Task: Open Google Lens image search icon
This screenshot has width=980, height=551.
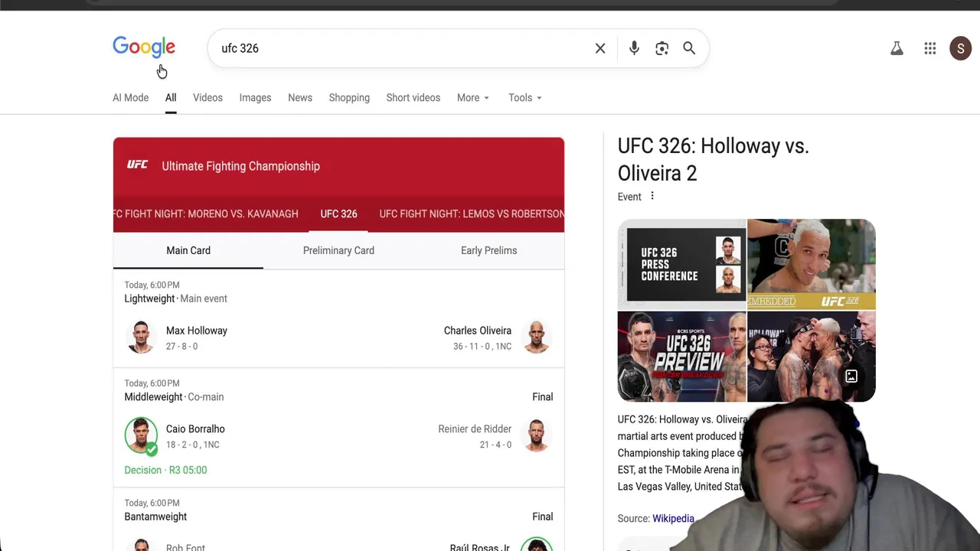Action: [x=662, y=48]
